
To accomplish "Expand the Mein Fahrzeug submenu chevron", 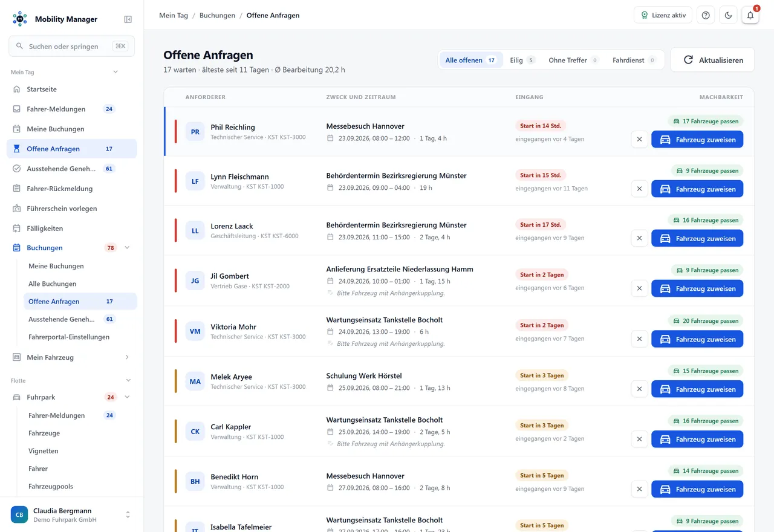I will coord(127,357).
